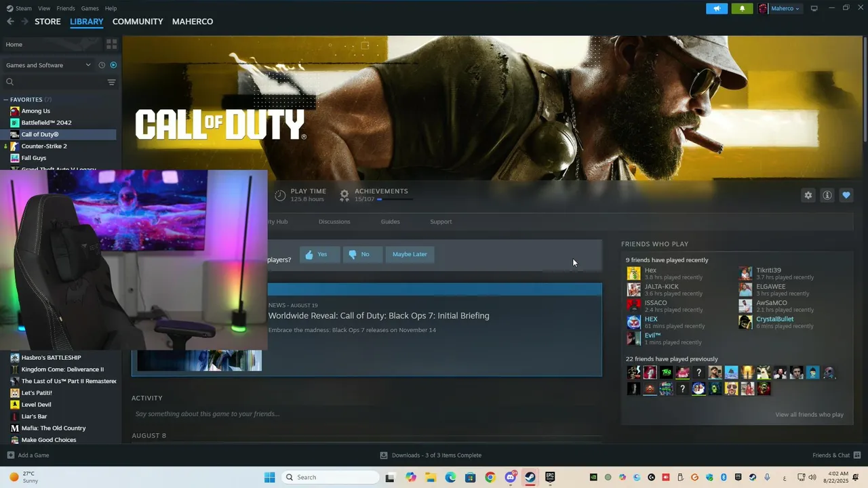Open File Explorer from taskbar
Screen dimensions: 868x488
tap(431, 477)
